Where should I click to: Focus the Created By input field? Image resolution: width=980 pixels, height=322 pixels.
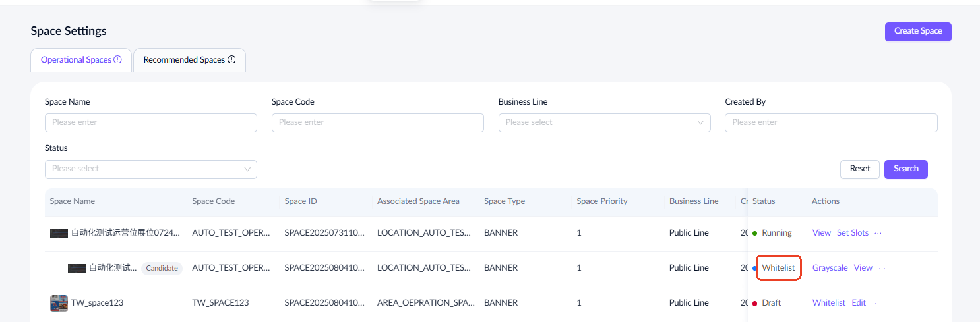pyautogui.click(x=830, y=122)
